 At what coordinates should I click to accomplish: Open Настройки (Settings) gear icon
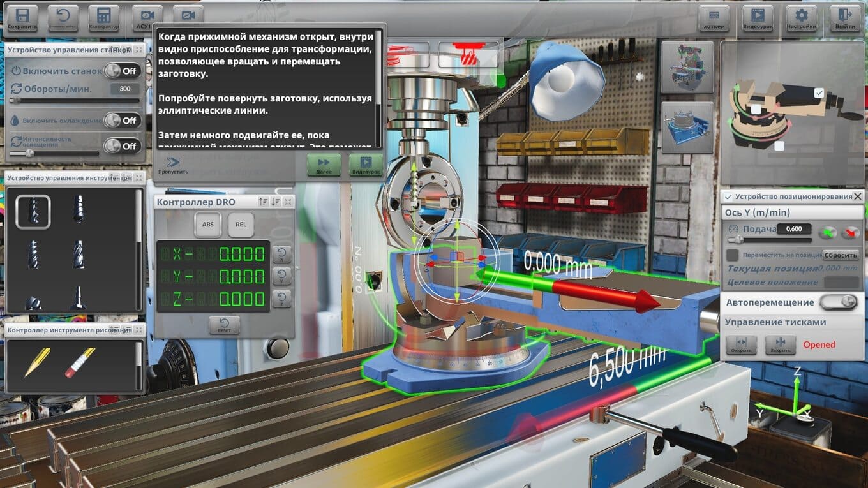pos(801,18)
